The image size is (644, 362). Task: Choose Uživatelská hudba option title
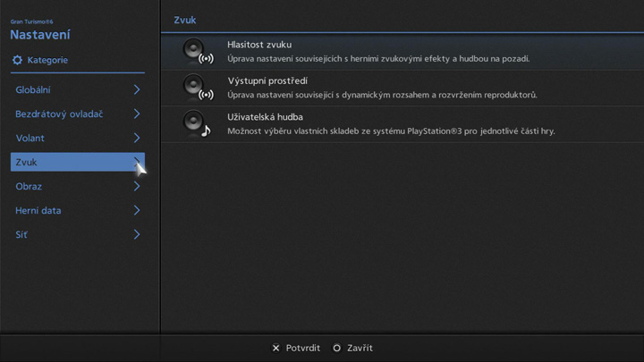click(x=266, y=117)
